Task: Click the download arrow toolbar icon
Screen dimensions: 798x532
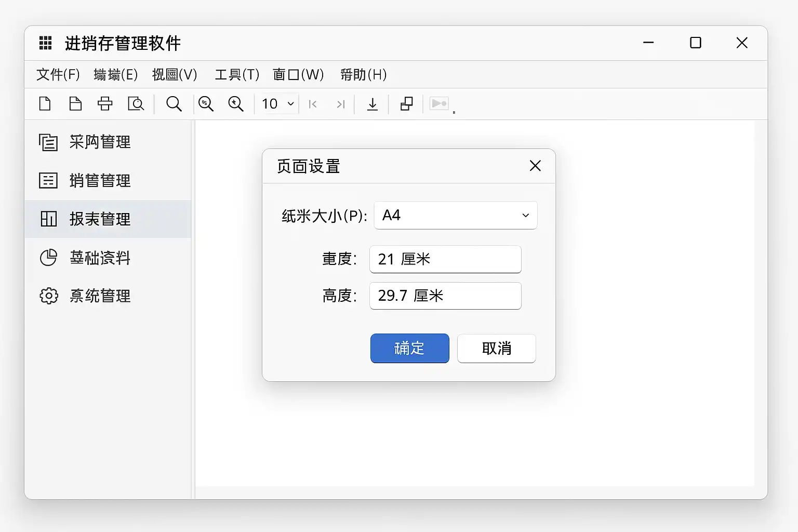Action: 373,104
